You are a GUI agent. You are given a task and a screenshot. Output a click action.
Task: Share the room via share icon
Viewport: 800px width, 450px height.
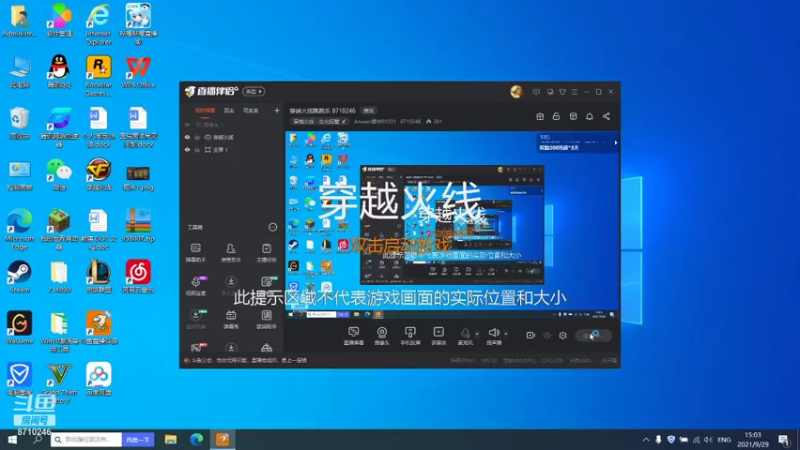click(x=606, y=116)
